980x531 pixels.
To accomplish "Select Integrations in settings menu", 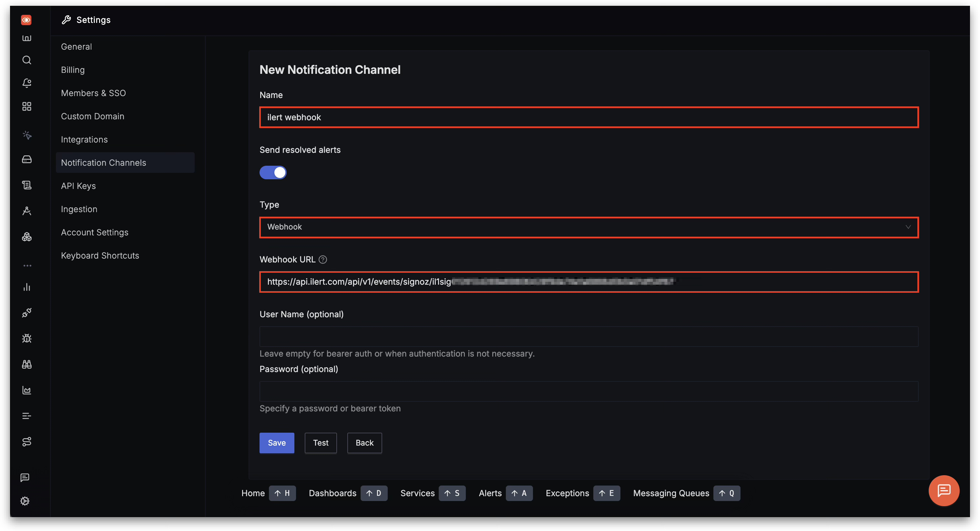I will (84, 140).
